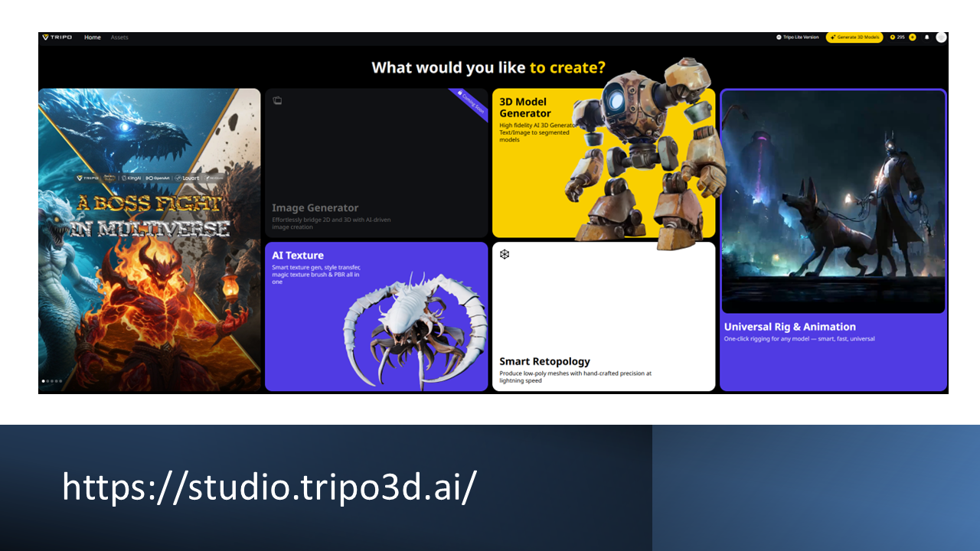Open the 3D Model Generator card
The height and width of the screenshot is (551, 980).
pyautogui.click(x=604, y=163)
